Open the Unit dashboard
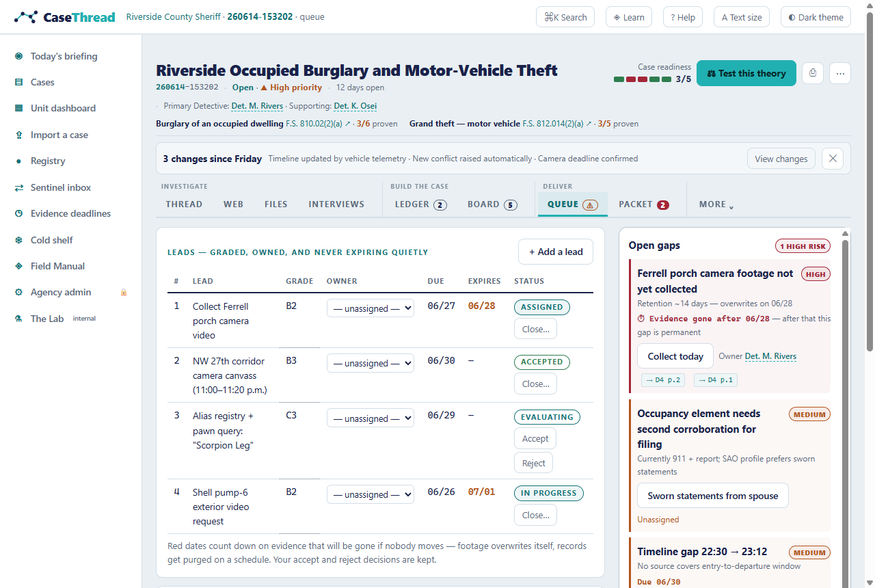The image size is (875, 588). click(63, 108)
